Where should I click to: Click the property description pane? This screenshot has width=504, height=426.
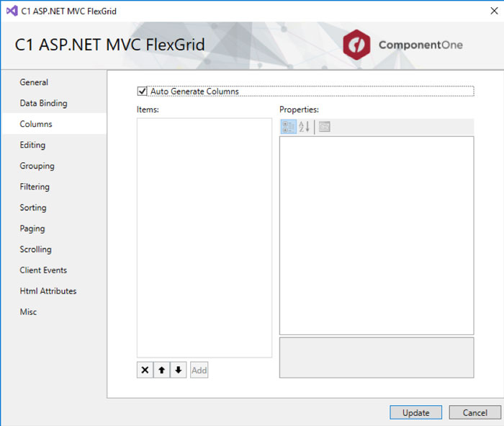point(377,358)
